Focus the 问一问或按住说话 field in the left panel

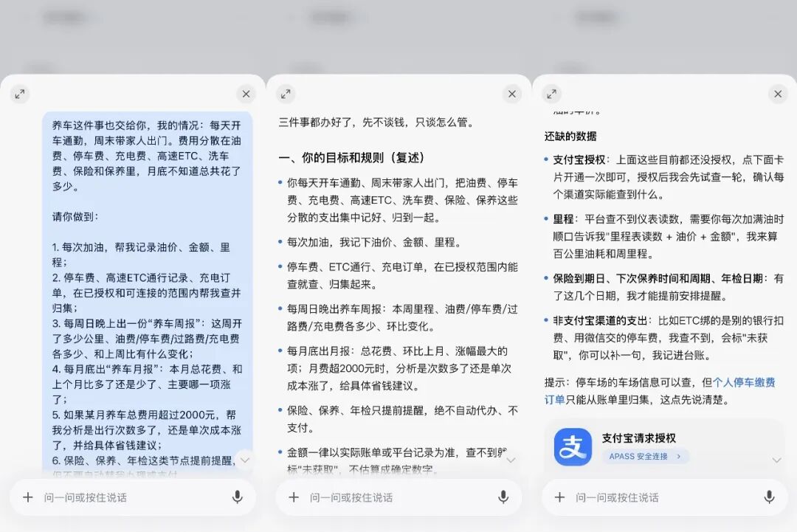coord(132,497)
